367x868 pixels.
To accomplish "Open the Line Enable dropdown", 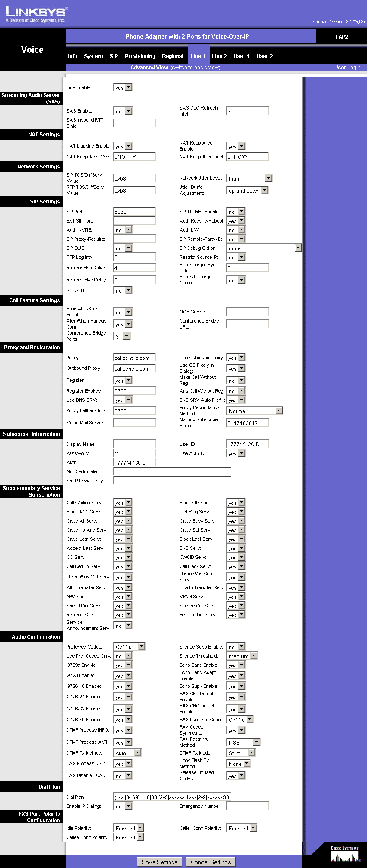I will click(x=123, y=87).
